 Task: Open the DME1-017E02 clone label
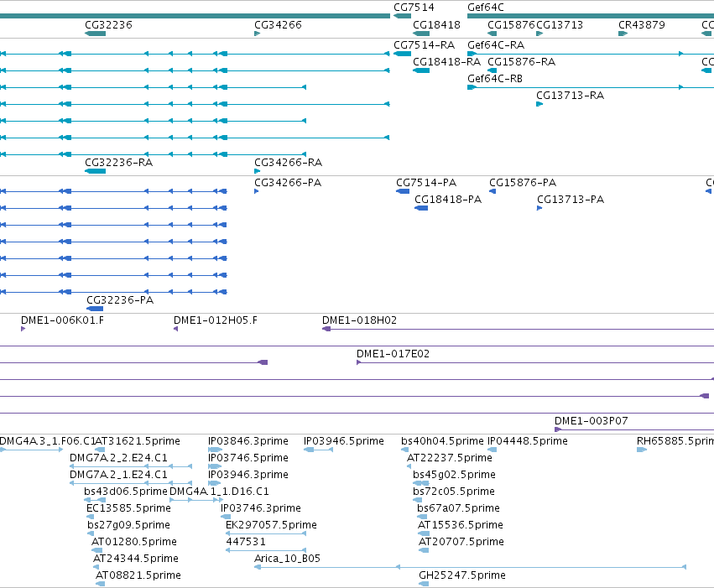pos(393,354)
